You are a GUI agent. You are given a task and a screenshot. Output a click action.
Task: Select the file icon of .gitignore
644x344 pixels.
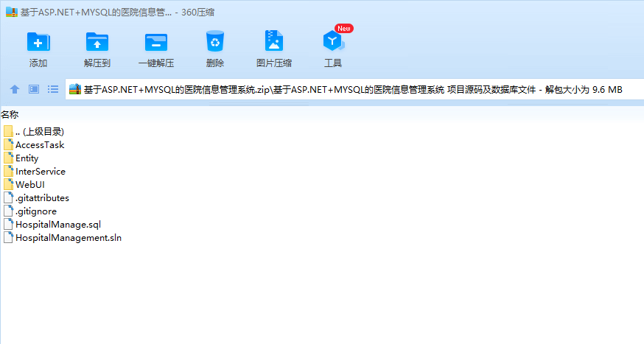coord(8,211)
